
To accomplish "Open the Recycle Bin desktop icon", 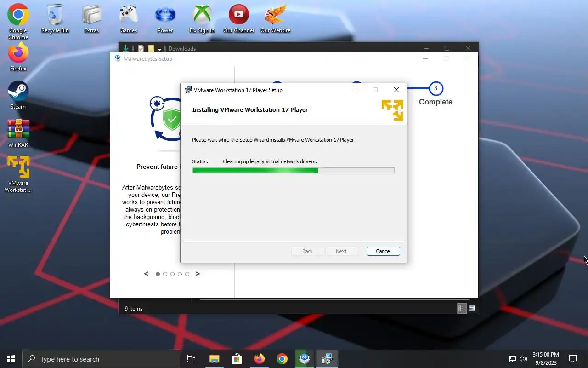I will (x=55, y=19).
